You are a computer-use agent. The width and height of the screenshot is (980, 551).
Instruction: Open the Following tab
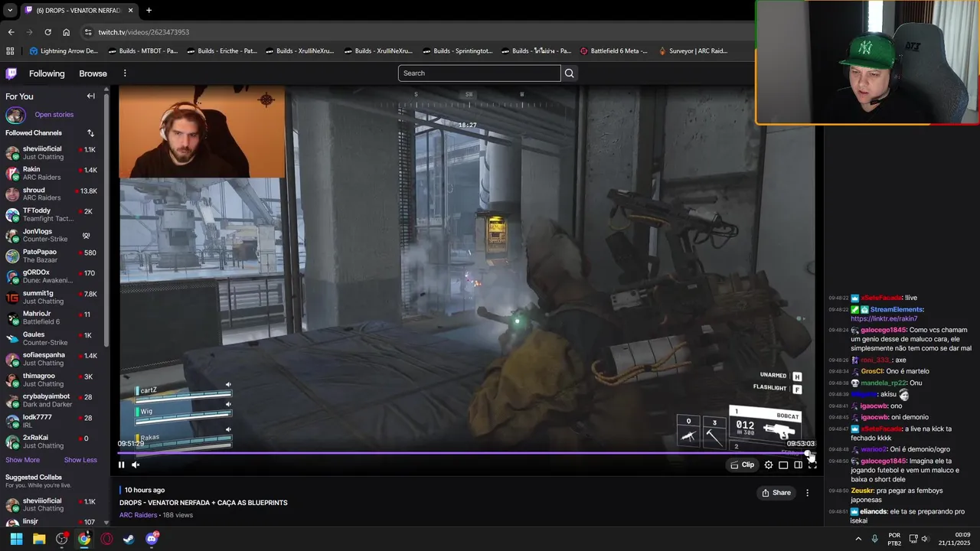pos(47,73)
